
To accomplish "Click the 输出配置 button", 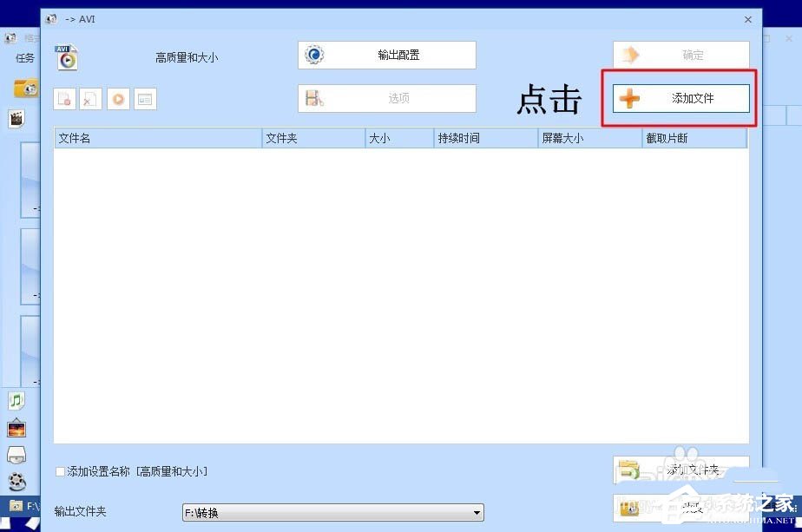I will point(385,55).
